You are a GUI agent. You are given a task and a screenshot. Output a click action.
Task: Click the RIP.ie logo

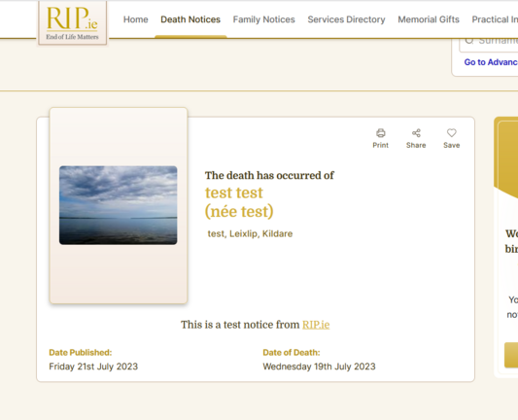[x=72, y=22]
